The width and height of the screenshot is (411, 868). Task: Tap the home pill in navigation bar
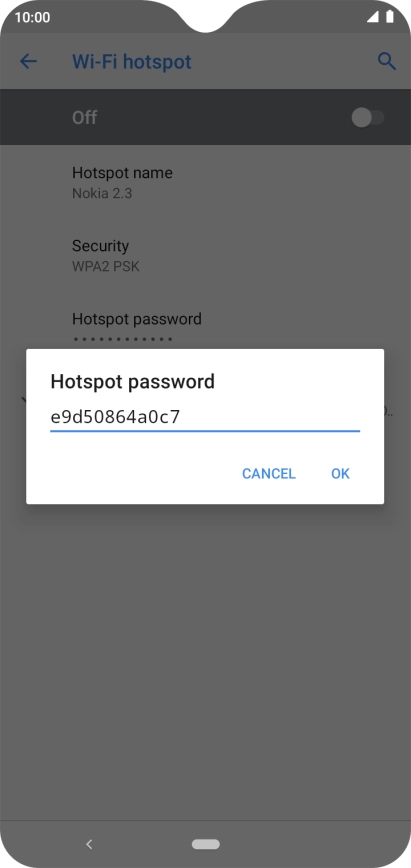click(206, 844)
